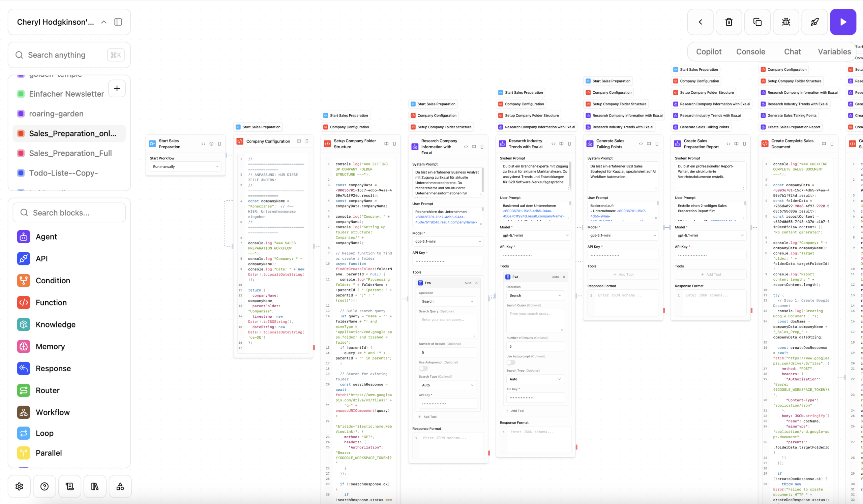Open the Variables tab
This screenshot has height=504, width=863.
834,52
